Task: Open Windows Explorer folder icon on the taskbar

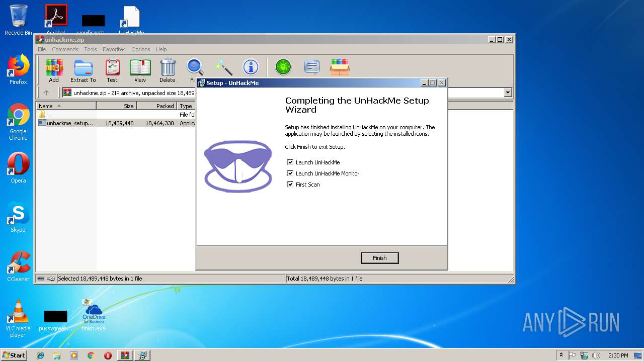Action: point(57,355)
